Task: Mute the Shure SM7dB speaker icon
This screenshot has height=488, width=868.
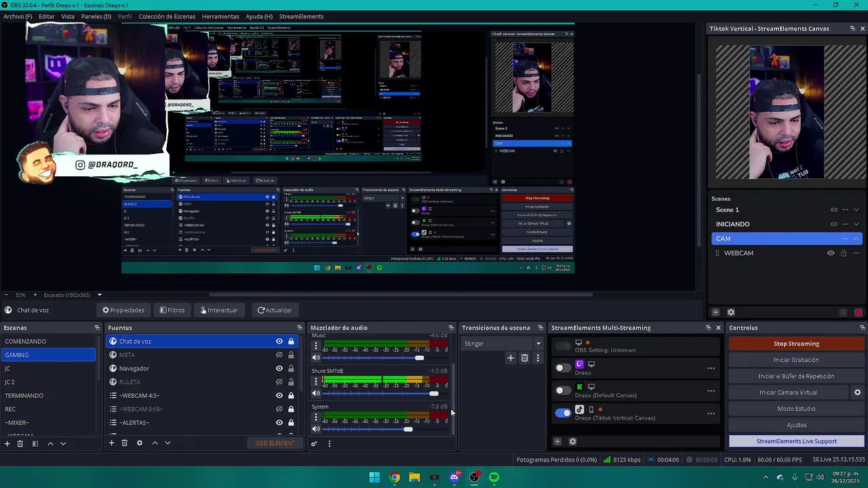Action: tap(316, 393)
